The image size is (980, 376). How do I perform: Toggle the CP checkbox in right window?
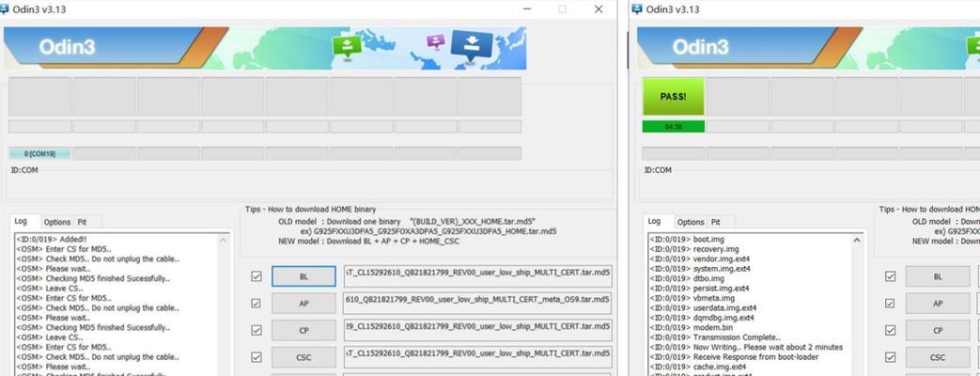pos(890,330)
